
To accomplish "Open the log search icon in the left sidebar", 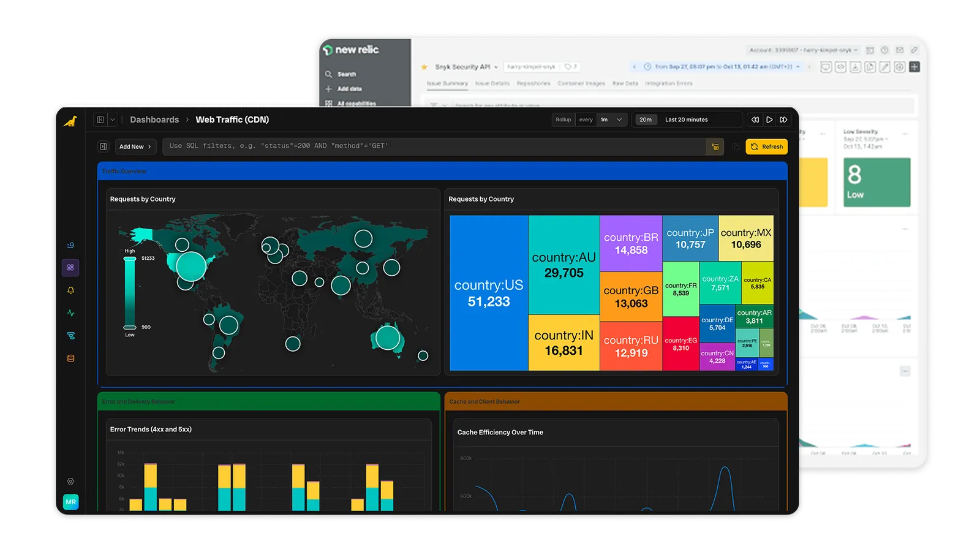I will point(70,245).
